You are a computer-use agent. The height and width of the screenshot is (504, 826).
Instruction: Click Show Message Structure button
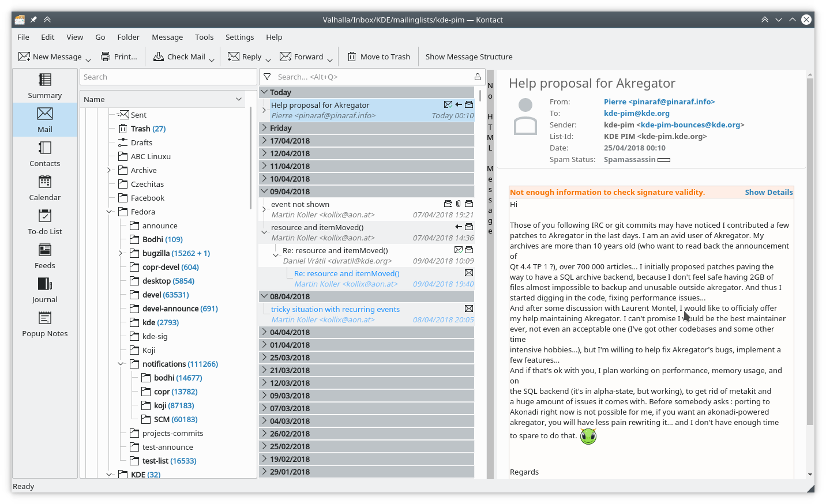tap(469, 57)
